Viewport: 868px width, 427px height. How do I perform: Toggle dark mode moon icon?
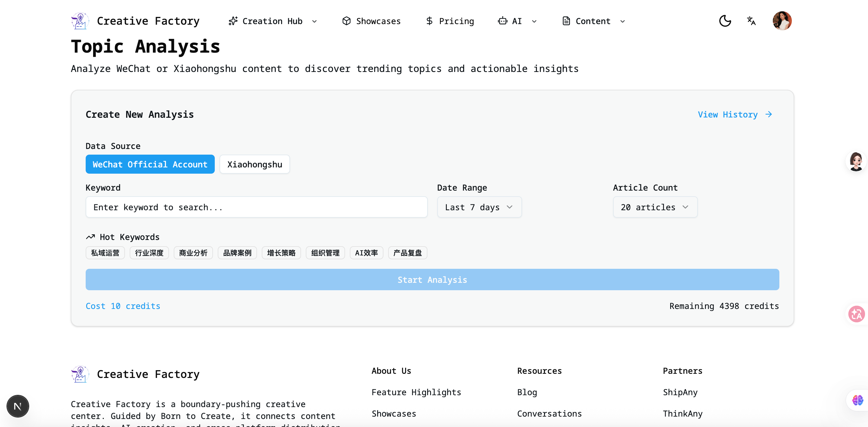[x=725, y=21]
